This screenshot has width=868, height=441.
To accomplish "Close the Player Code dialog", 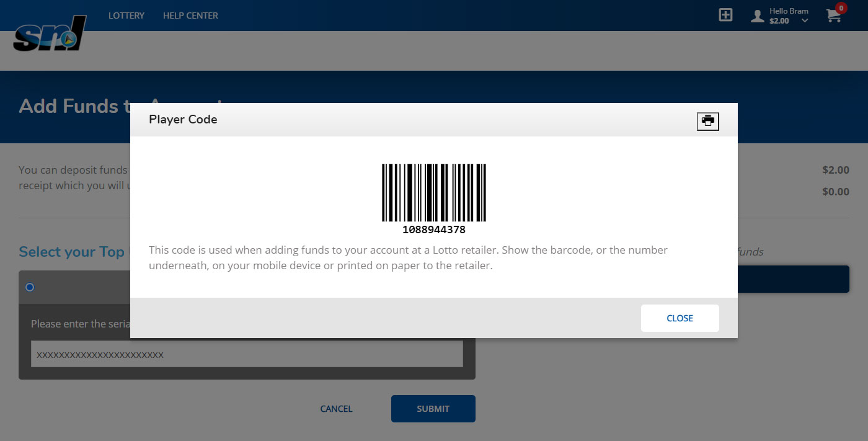I will [680, 318].
